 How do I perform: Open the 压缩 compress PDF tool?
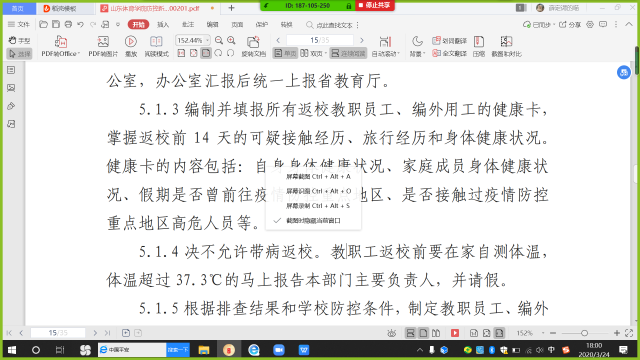tap(479, 46)
